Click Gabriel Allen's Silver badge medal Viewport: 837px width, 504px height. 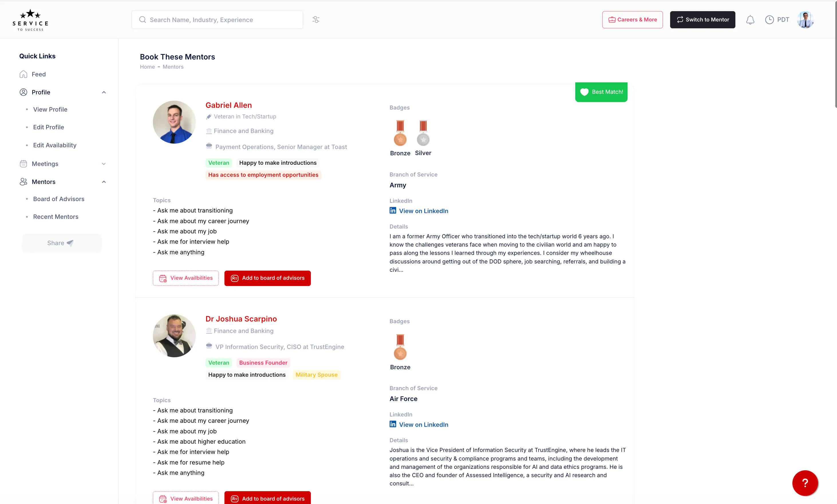423,133
